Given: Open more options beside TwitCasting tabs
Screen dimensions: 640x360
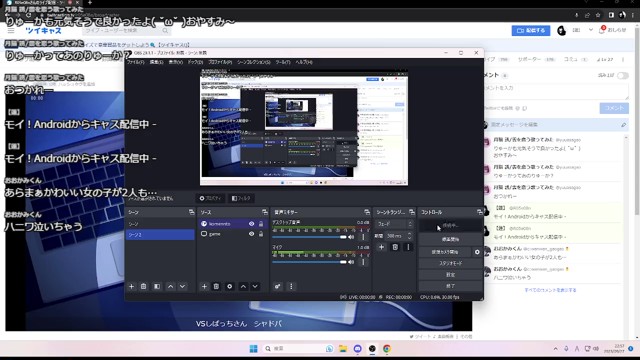Looking at the screenshot, I should pyautogui.click(x=623, y=60).
